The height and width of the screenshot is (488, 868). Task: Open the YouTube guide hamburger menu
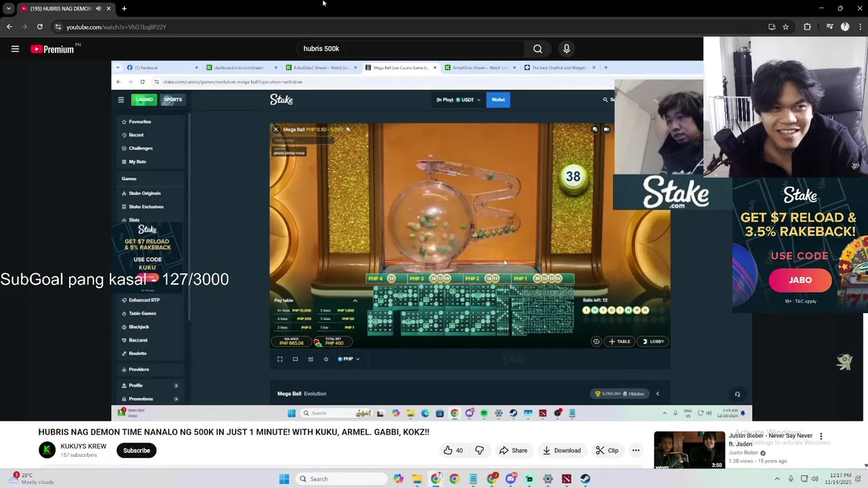[x=15, y=49]
